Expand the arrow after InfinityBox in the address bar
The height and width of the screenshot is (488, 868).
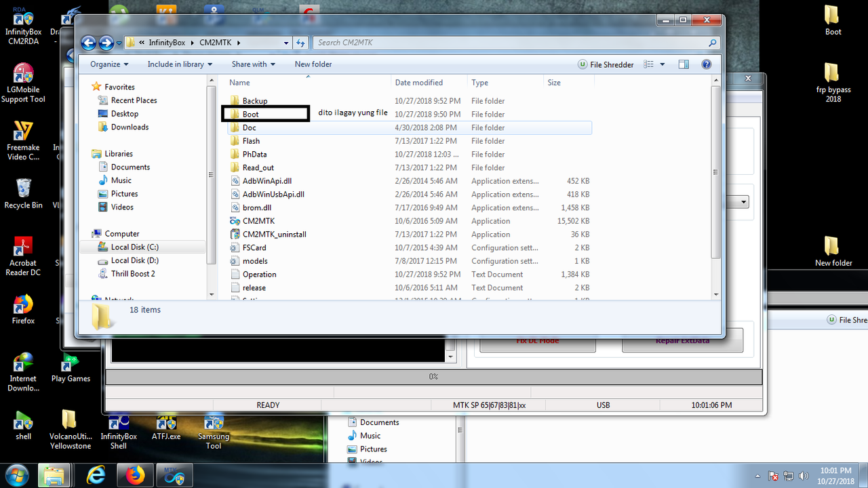194,43
